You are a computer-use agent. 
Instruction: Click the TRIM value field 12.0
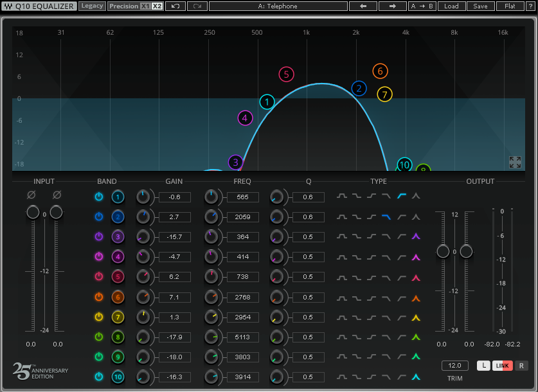tap(454, 366)
